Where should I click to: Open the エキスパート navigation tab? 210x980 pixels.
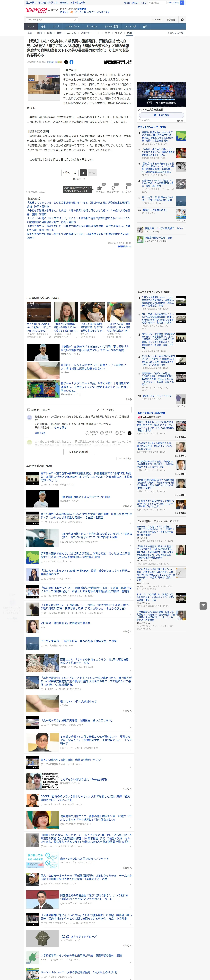pos(72,27)
